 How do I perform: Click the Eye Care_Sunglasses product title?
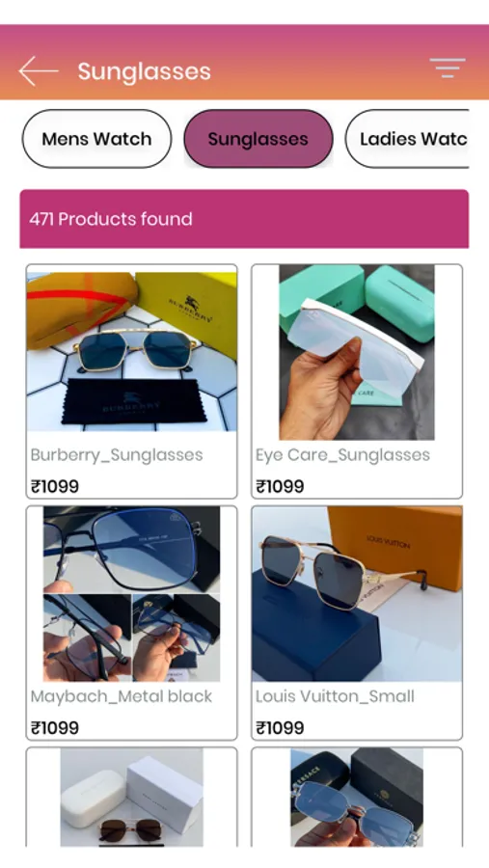tap(342, 455)
